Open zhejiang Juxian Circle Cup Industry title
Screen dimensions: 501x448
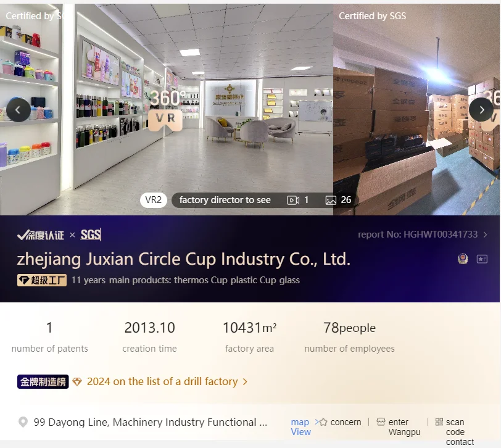pyautogui.click(x=184, y=259)
